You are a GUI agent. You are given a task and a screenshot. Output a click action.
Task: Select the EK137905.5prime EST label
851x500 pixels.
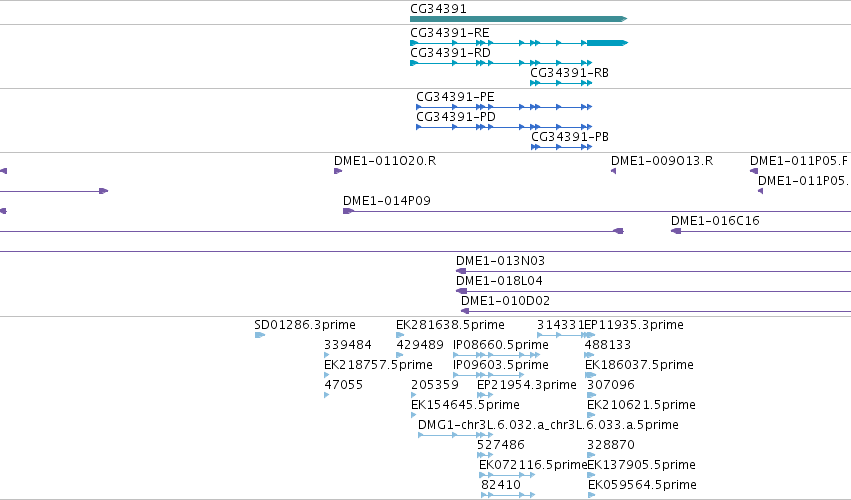(x=642, y=465)
